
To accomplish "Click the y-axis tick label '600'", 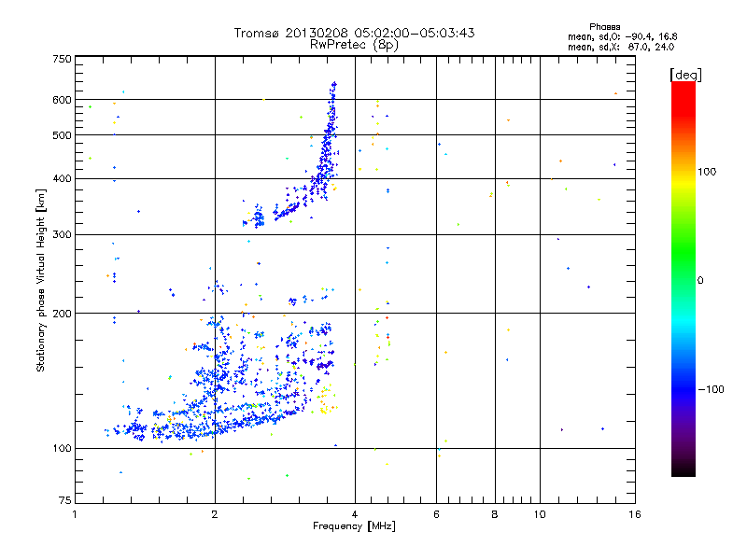I will pyautogui.click(x=62, y=100).
